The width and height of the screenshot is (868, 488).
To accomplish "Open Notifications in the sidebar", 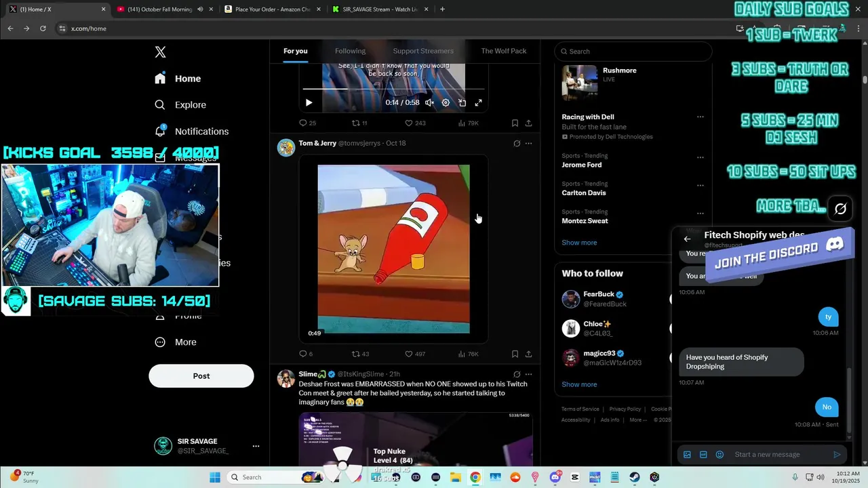I will click(192, 131).
